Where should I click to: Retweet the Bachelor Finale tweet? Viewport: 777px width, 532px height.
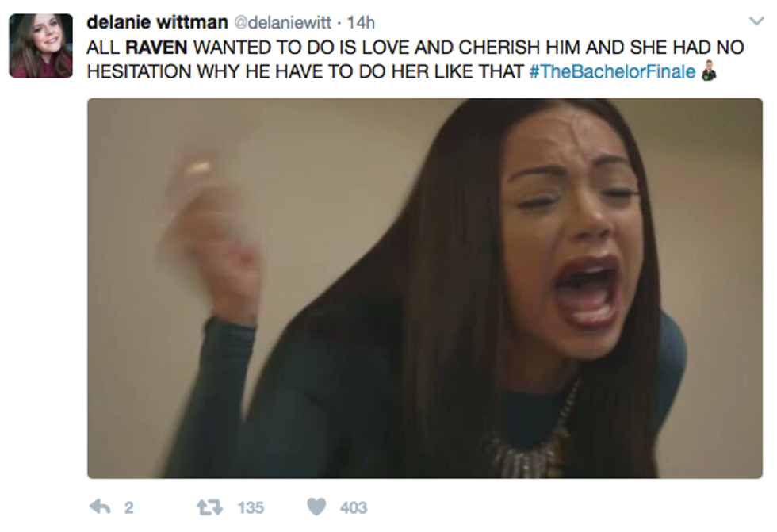tap(209, 507)
